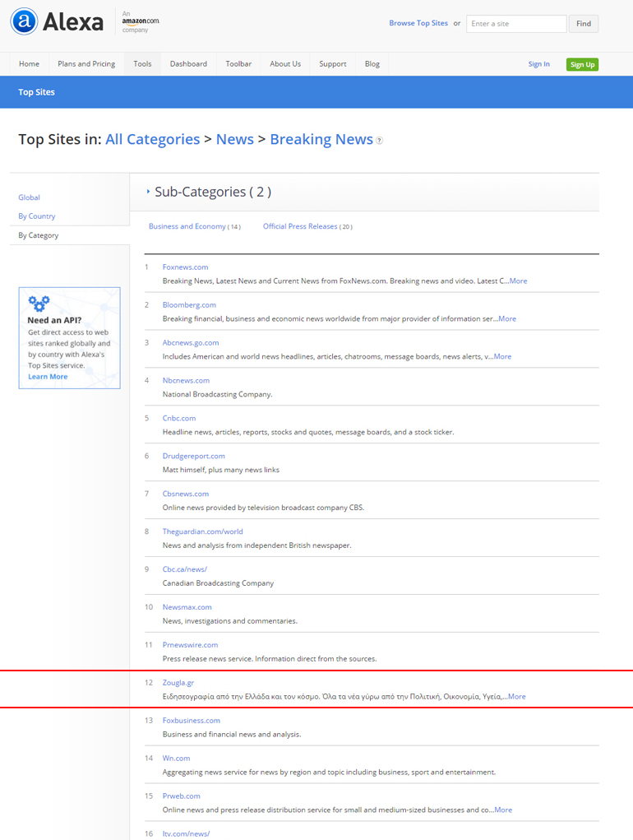633x840 pixels.
Task: Collapse the Sub-Categories section arrow
Action: click(148, 192)
